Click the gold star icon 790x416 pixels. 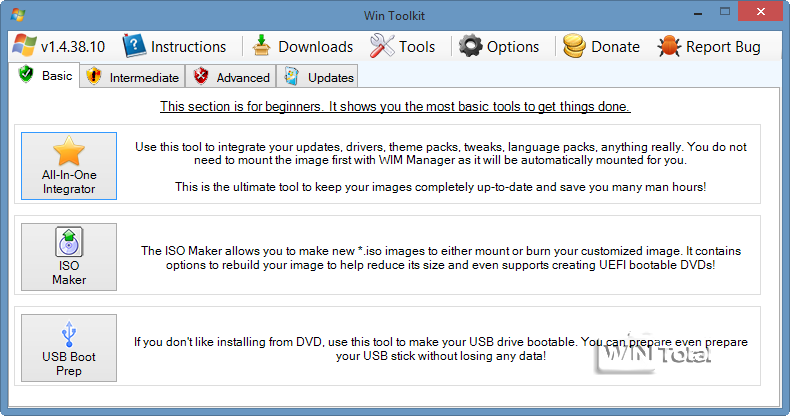[69, 151]
